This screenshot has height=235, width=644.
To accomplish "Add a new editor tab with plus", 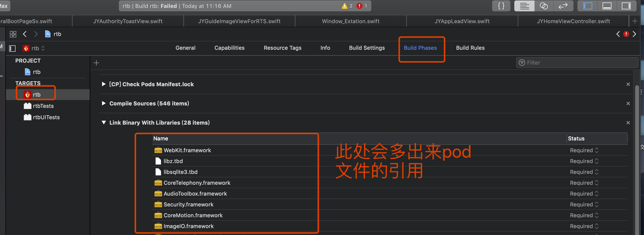I will pyautogui.click(x=635, y=21).
